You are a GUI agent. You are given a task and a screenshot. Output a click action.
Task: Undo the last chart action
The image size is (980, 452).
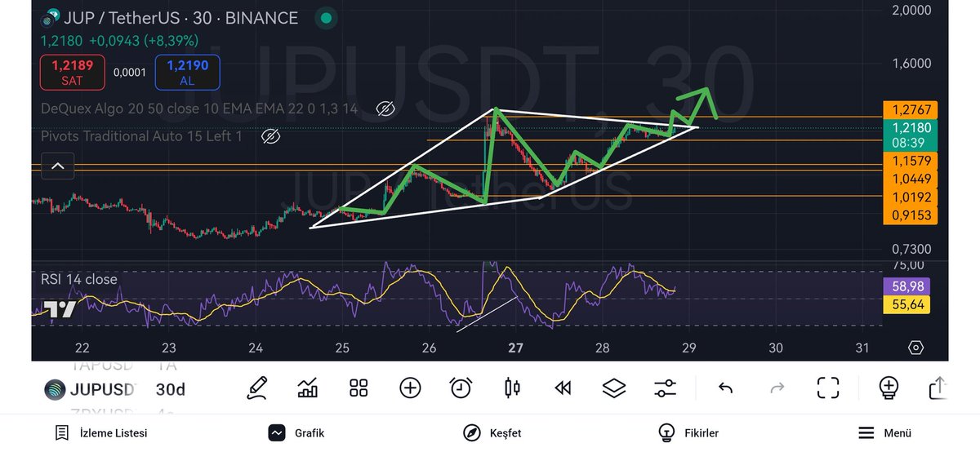pyautogui.click(x=725, y=388)
